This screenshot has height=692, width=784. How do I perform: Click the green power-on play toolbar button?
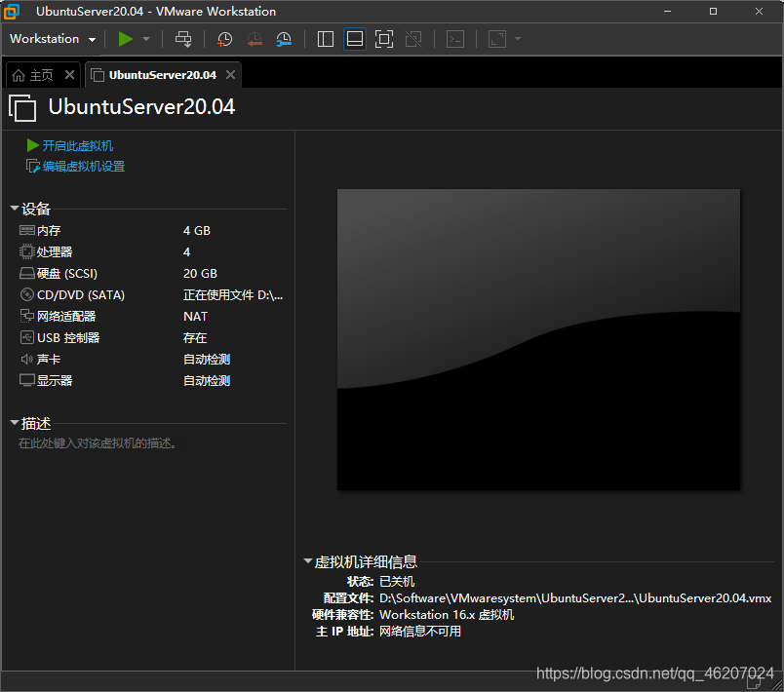(x=126, y=39)
